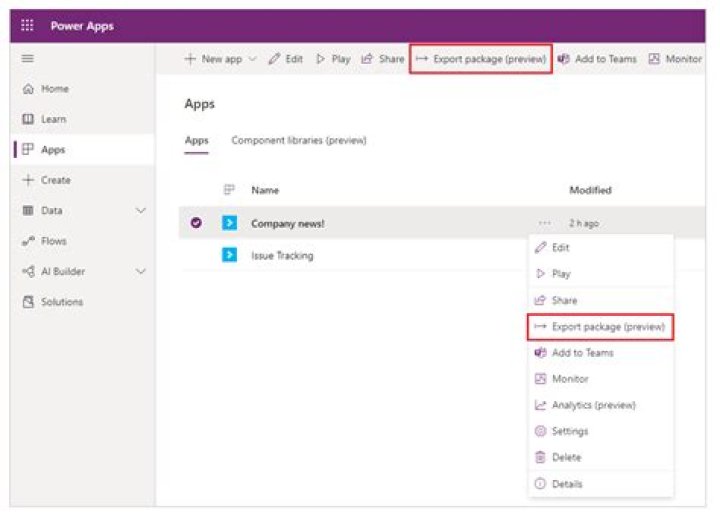This screenshot has width=720, height=518.
Task: Click Add to Teams in the toolbar
Action: (597, 59)
